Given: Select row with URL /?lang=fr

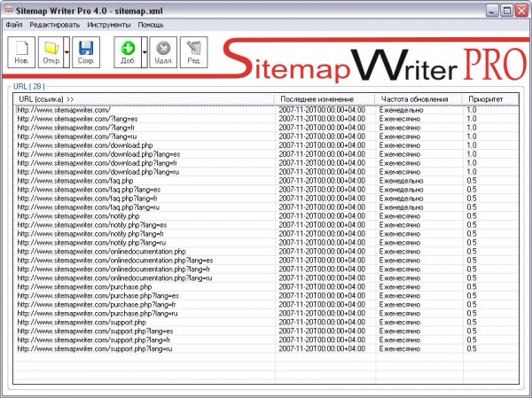Looking at the screenshot, I should 267,128.
